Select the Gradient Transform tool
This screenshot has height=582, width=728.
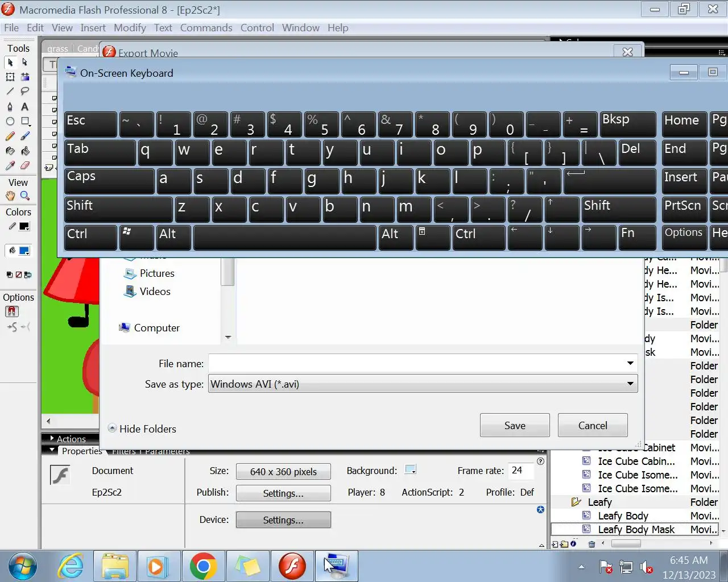tap(25, 77)
